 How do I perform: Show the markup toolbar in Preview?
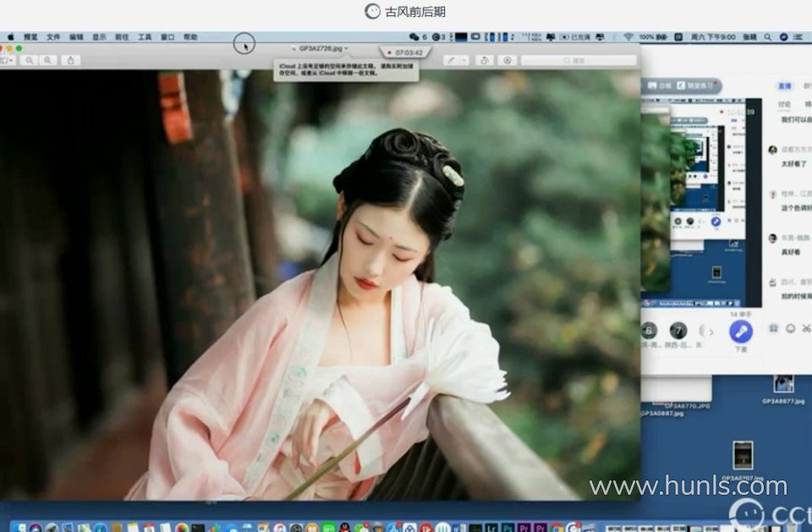click(507, 61)
